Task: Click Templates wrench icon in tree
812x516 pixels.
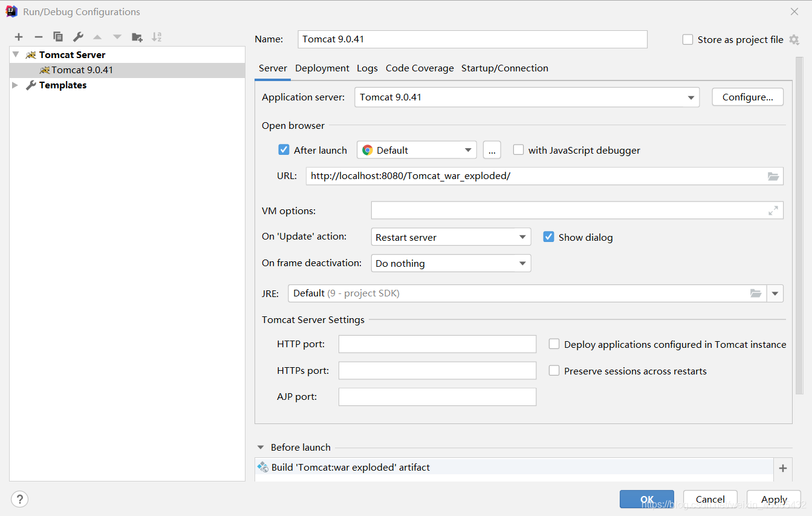Action: [31, 85]
